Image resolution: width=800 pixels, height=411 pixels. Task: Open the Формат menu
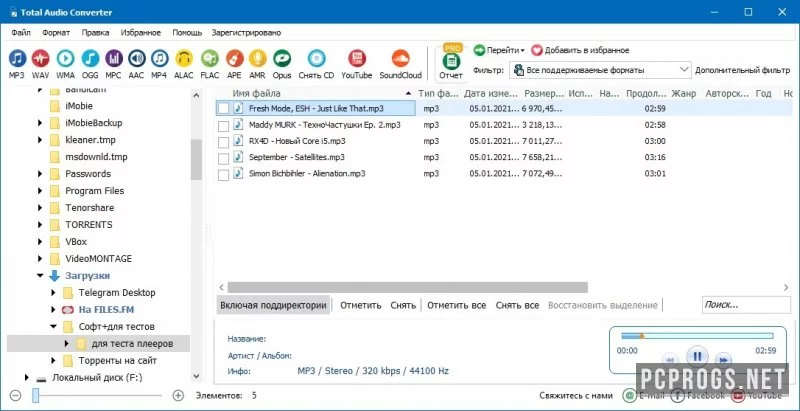56,33
